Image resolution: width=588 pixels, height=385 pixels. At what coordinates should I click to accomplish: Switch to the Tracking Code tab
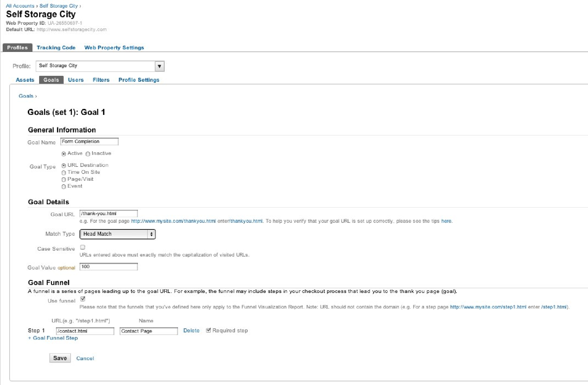[x=56, y=48]
